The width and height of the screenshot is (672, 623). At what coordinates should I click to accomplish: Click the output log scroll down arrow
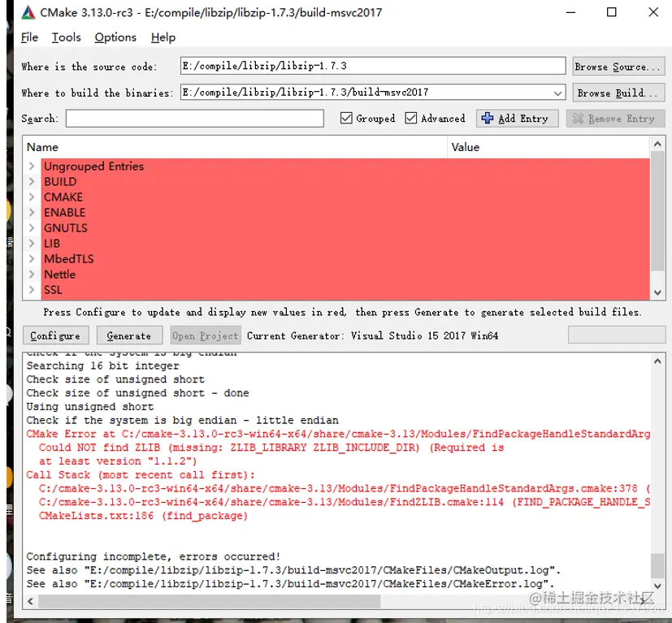(x=657, y=586)
